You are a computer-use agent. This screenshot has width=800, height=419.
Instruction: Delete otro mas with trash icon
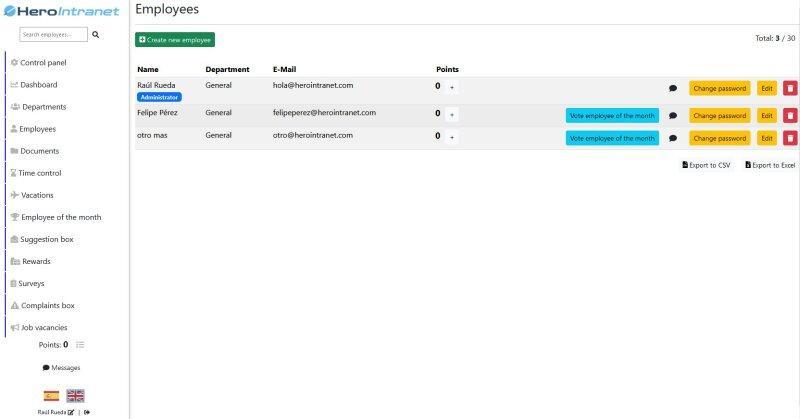pyautogui.click(x=790, y=138)
